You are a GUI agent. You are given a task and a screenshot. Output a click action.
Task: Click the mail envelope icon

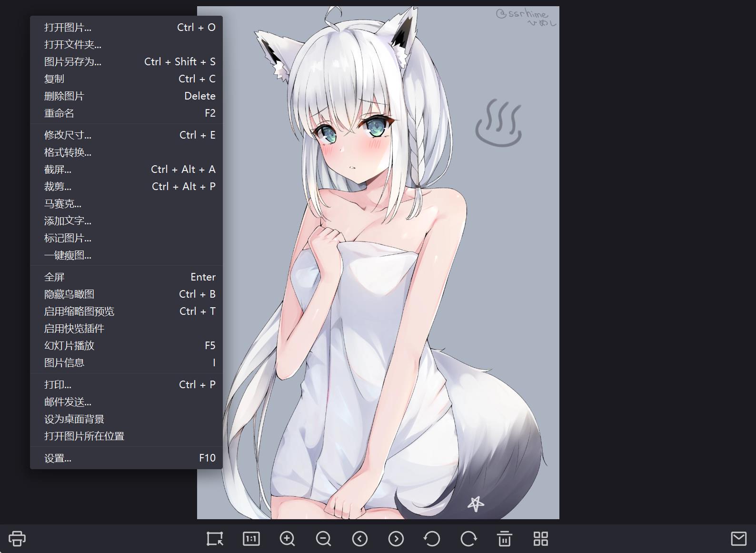[x=739, y=539]
